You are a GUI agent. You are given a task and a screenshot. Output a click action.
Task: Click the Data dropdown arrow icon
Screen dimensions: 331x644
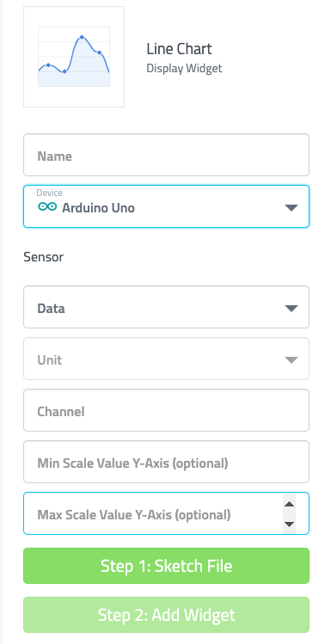coord(291,309)
